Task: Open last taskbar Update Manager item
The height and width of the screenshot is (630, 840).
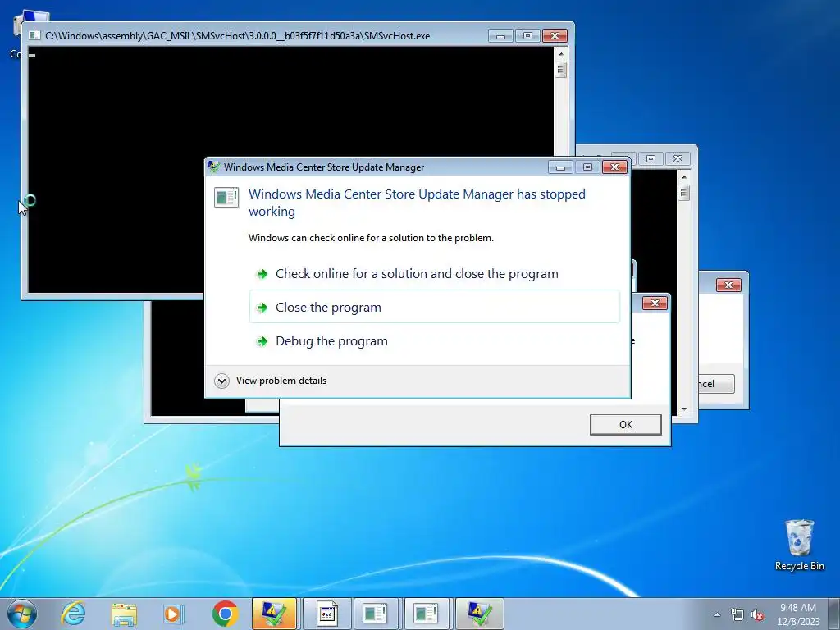Action: 479,614
